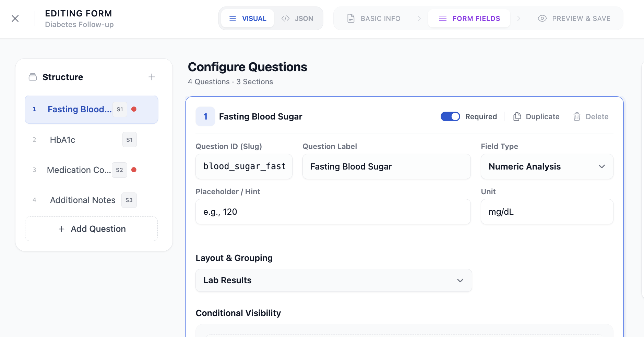Click the red status dot on Medication Co question
Image resolution: width=644 pixels, height=337 pixels.
pyautogui.click(x=133, y=170)
